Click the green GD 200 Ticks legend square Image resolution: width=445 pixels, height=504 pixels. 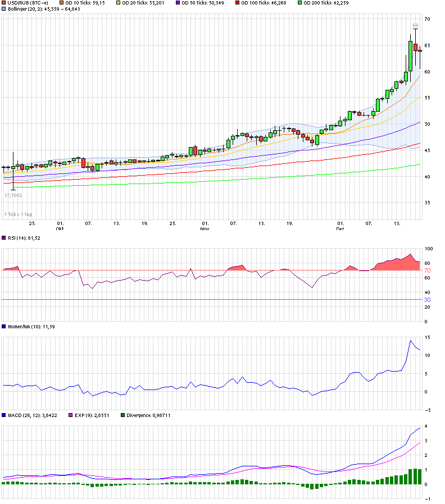click(x=299, y=3)
